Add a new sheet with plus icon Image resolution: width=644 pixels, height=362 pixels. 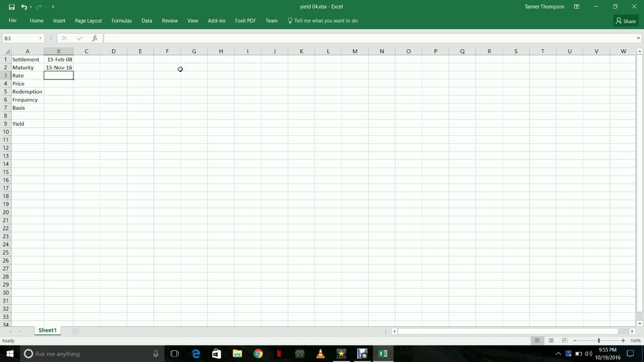75,331
